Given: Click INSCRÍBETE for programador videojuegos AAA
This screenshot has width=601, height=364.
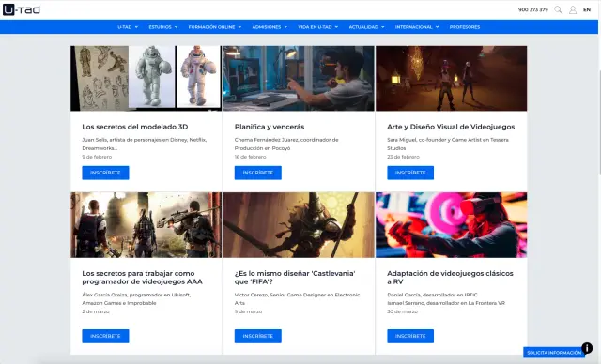Looking at the screenshot, I should [x=105, y=336].
